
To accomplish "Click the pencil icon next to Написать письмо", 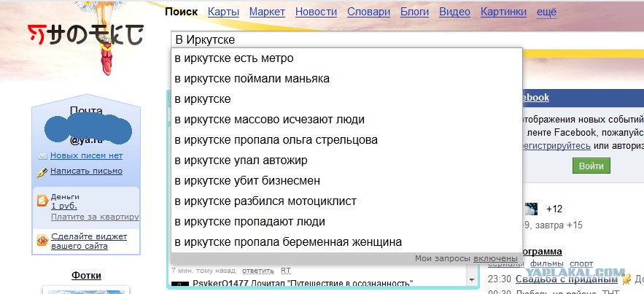I will [x=42, y=172].
